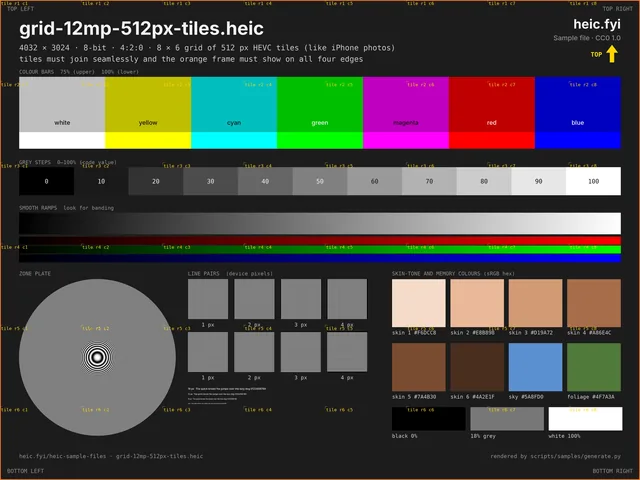Choose the skin 5 #7A4B30 swatch
This screenshot has height=480, width=640.
(418, 367)
